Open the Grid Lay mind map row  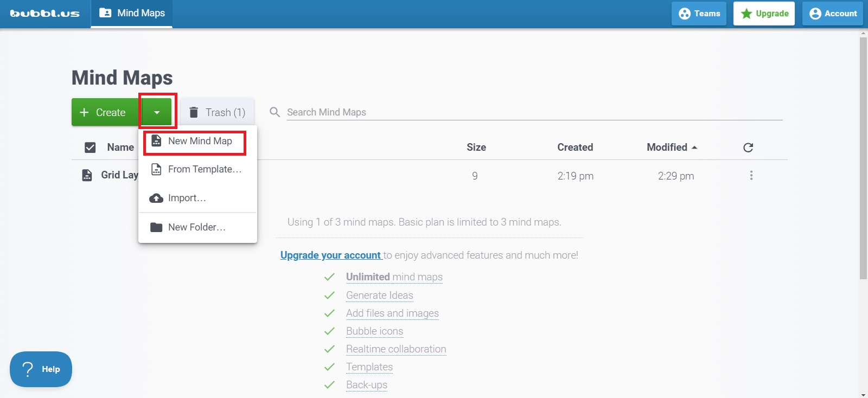[x=430, y=175]
